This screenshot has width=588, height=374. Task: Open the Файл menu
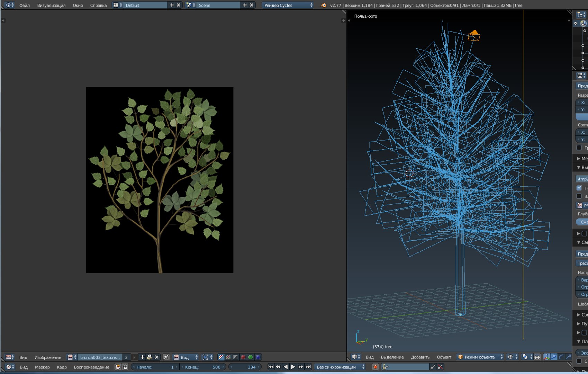point(24,5)
